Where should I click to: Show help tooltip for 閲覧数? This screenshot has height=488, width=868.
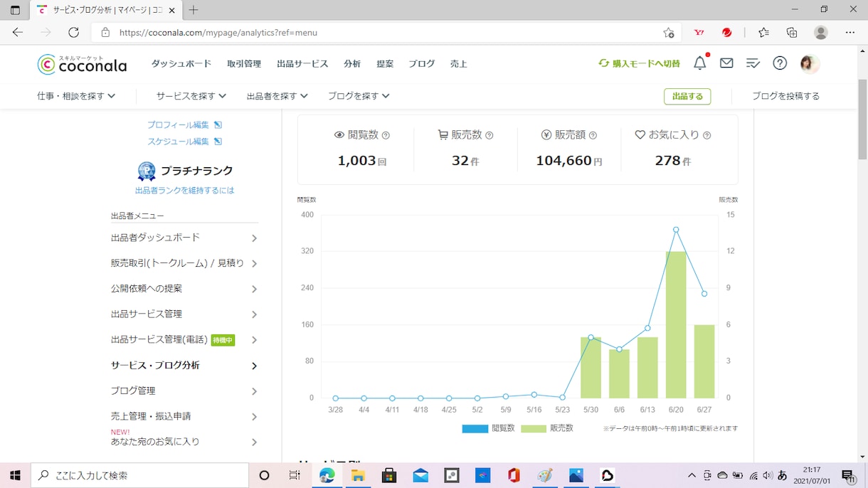pyautogui.click(x=386, y=135)
